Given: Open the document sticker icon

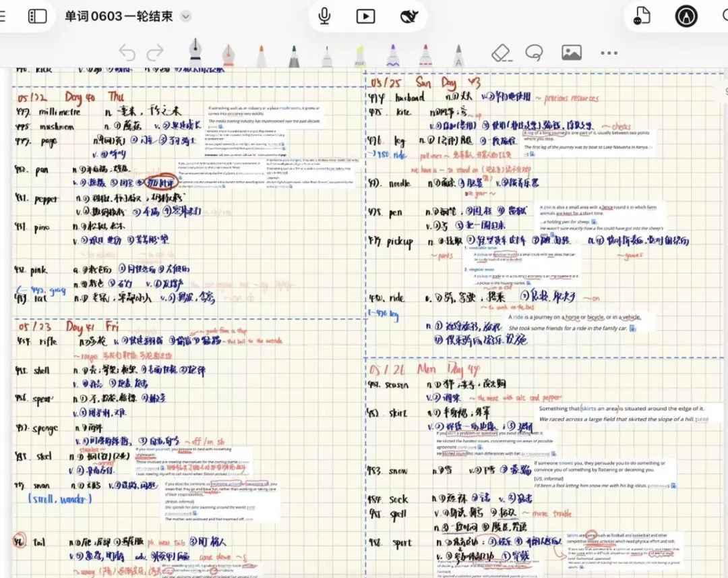Looking at the screenshot, I should pyautogui.click(x=642, y=16).
